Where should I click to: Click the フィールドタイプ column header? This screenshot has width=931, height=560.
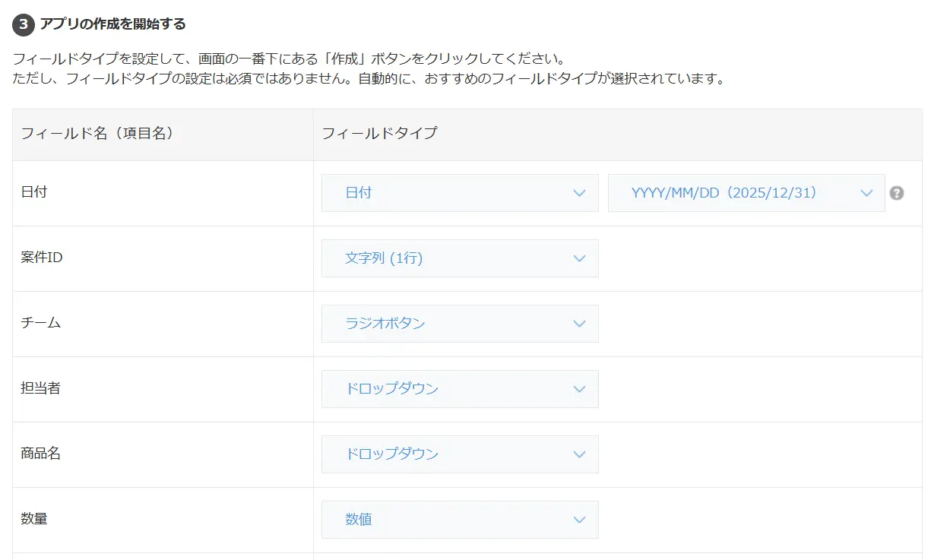379,134
